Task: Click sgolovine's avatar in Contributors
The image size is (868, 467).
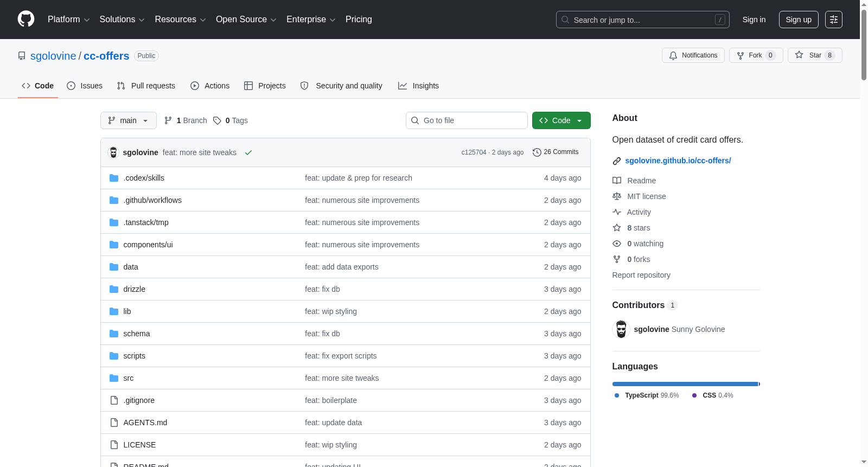Action: pos(621,329)
